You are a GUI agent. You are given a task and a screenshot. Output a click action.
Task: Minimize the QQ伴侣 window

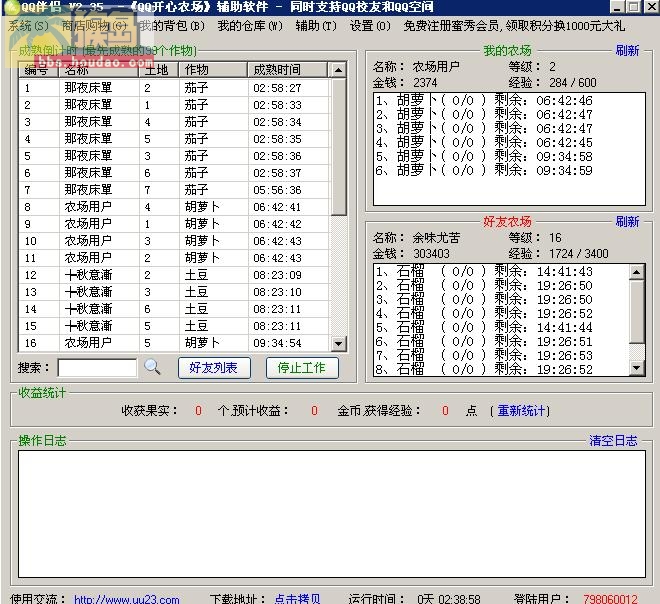(x=617, y=7)
